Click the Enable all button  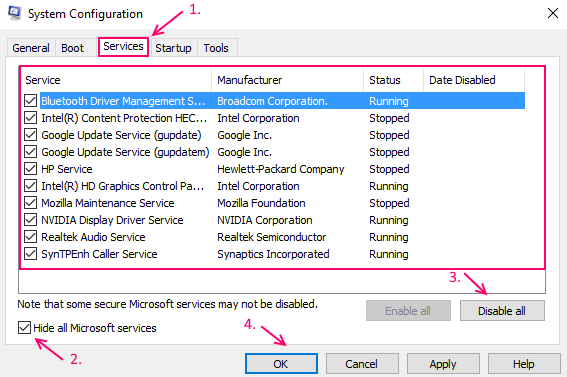pos(408,310)
